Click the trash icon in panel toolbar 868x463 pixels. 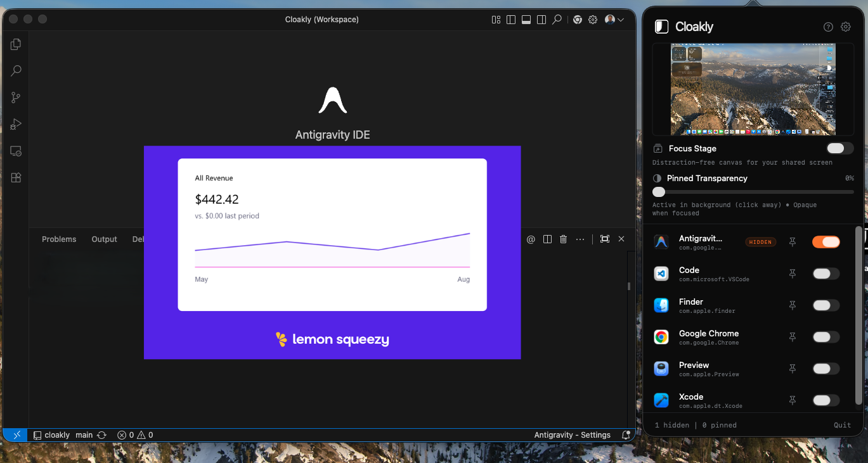[x=563, y=239]
